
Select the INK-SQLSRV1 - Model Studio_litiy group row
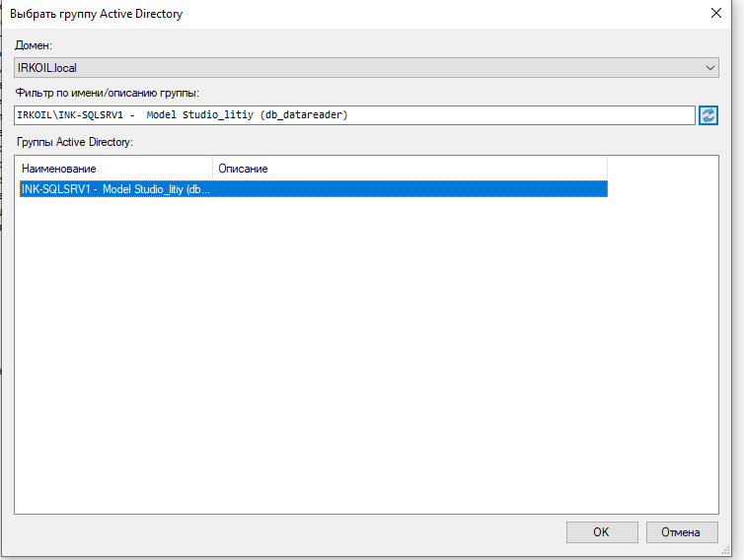coord(313,188)
